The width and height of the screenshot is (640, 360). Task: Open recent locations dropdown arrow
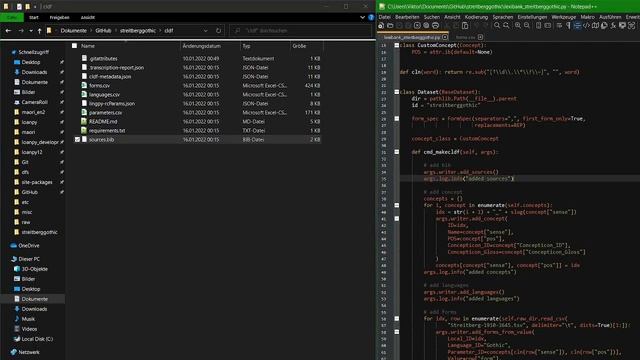(31, 31)
